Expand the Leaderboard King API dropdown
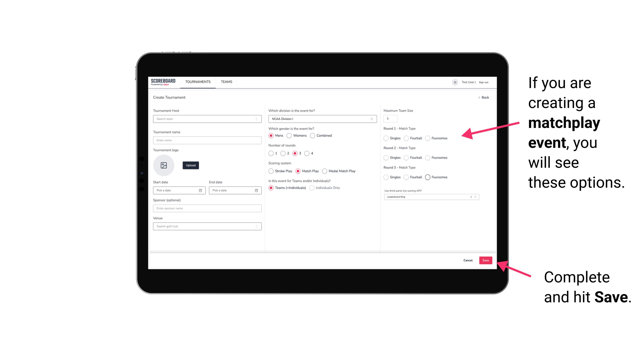The height and width of the screenshot is (346, 644). point(475,196)
